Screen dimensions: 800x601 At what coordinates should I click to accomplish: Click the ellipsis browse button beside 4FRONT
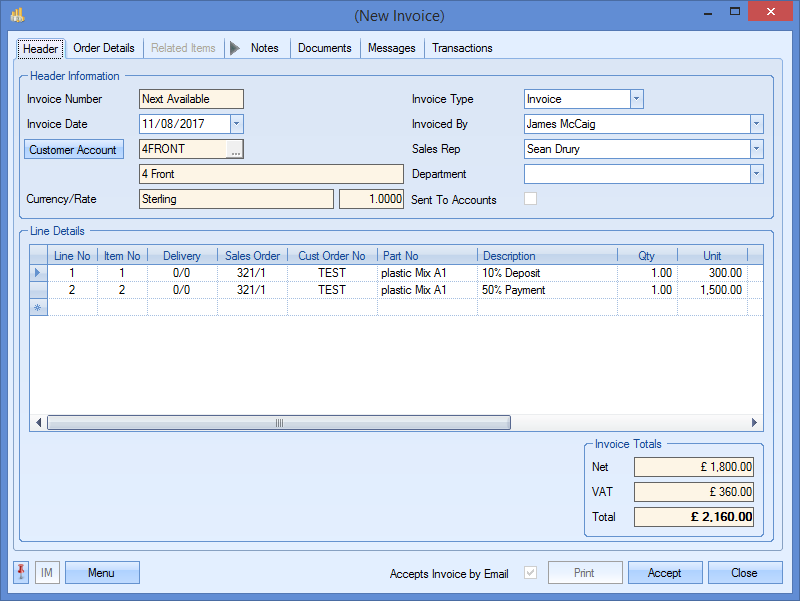click(235, 150)
